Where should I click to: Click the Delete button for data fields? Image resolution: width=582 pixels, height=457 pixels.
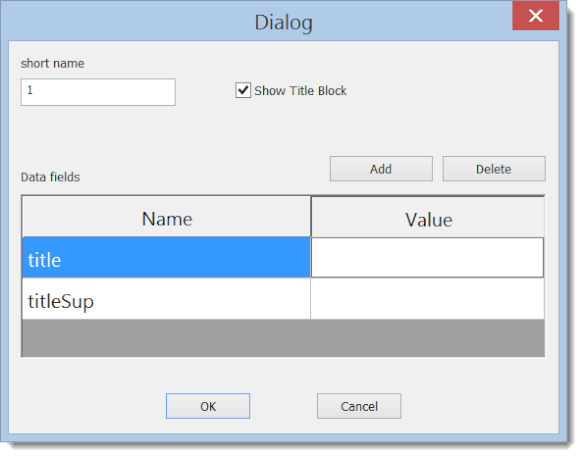(x=494, y=169)
